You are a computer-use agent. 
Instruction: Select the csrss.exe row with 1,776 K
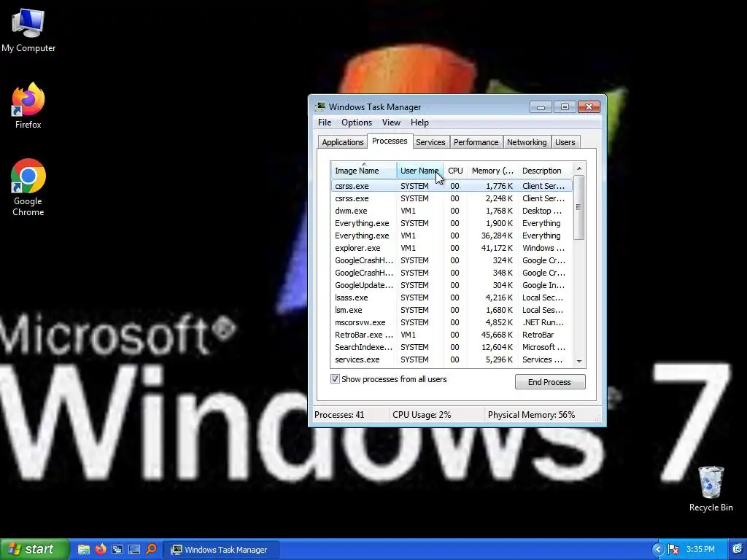point(452,186)
